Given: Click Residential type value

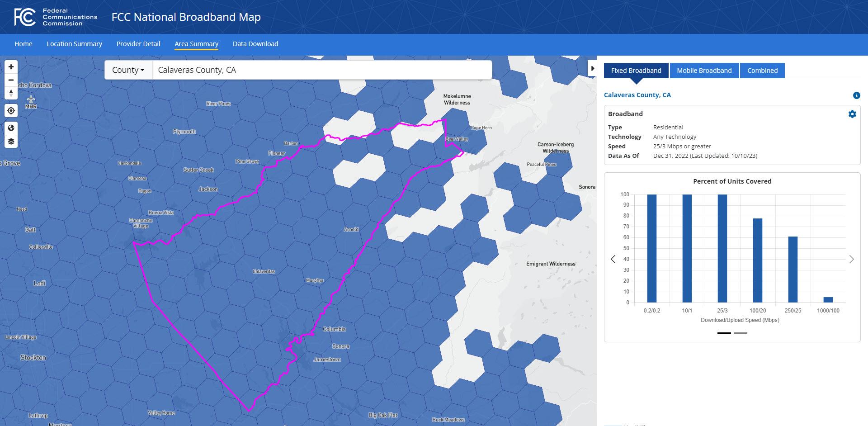Looking at the screenshot, I should coord(668,127).
